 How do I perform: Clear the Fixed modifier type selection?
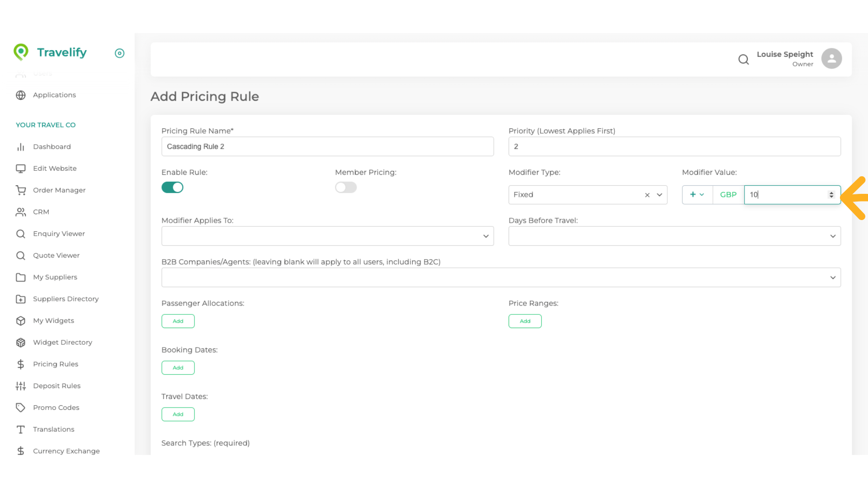point(647,195)
